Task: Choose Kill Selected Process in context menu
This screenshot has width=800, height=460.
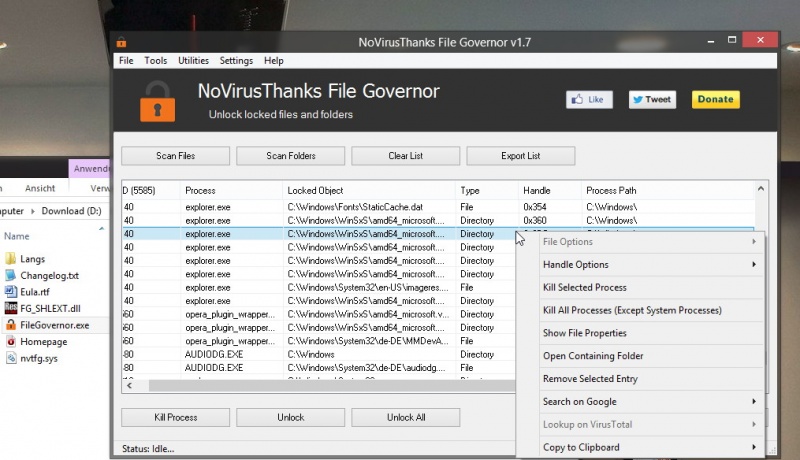Action: pos(651,288)
